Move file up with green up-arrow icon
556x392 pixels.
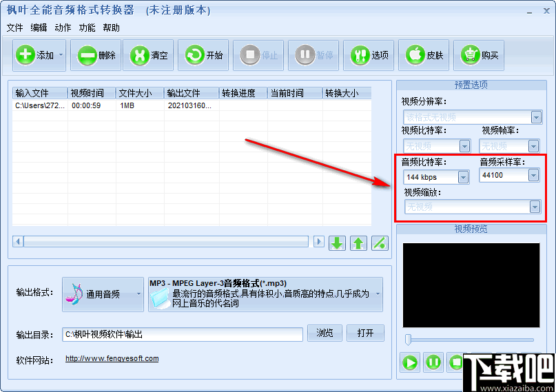tap(358, 243)
